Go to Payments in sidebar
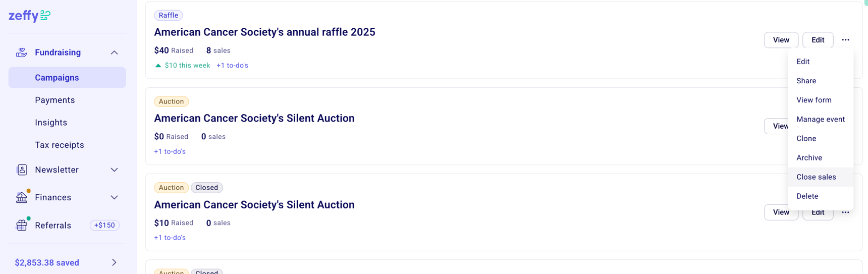This screenshot has height=274, width=868. click(x=55, y=100)
